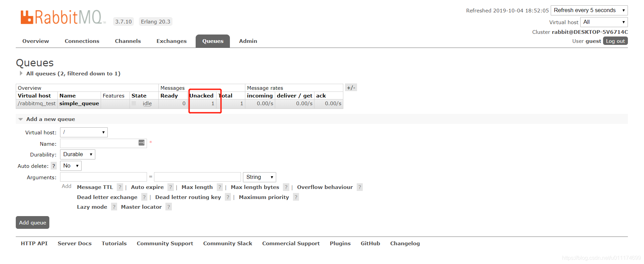Image resolution: width=644 pixels, height=264 pixels.
Task: Add the Auto expire argument
Action: tap(147, 187)
